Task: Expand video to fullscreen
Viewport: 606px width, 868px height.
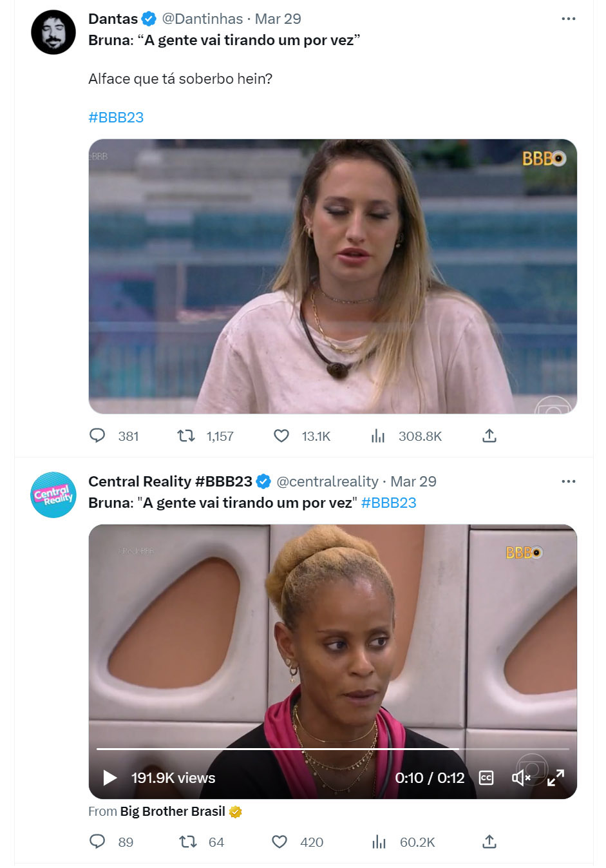Action: coord(556,778)
